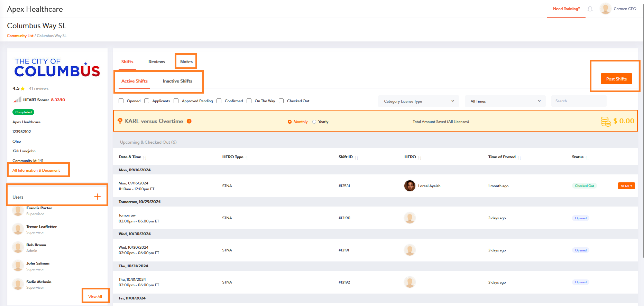Click the HEART Score signal bars icon
Screen dimensions: 644x306
(x=17, y=100)
